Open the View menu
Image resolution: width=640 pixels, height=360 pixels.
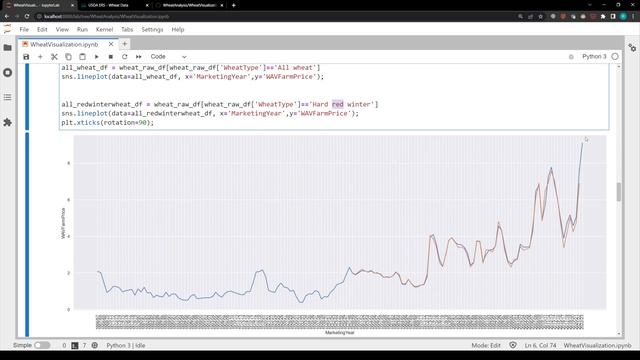pyautogui.click(x=62, y=29)
